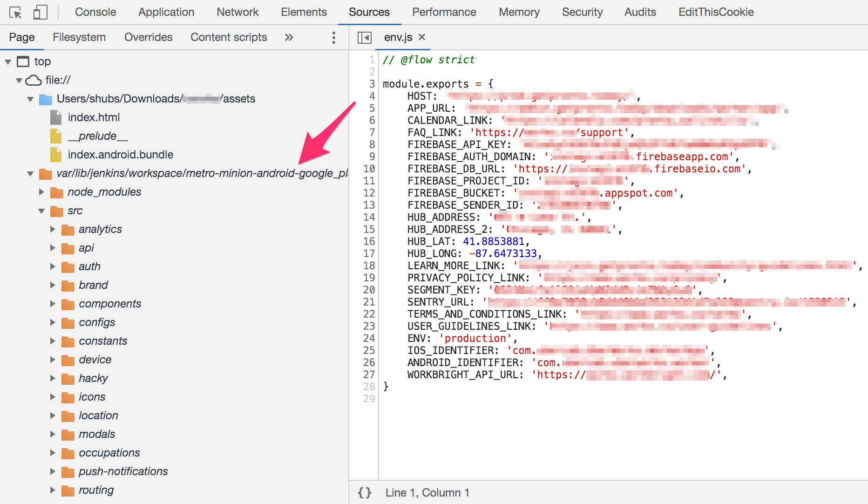Screen dimensions: 868x504
Task: Open the Console tab
Action: tap(95, 12)
